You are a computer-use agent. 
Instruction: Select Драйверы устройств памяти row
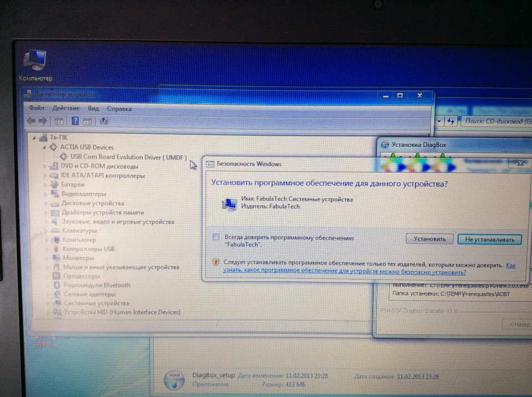103,213
